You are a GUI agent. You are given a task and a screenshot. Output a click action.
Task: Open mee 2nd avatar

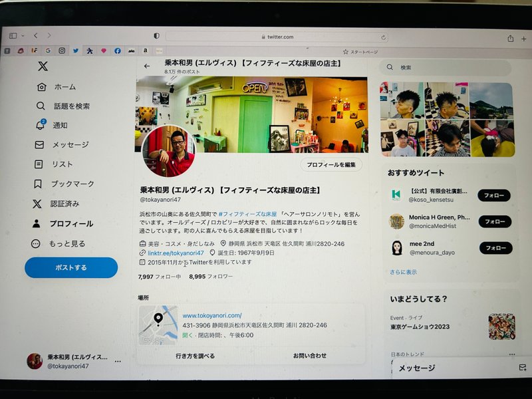[x=396, y=247]
